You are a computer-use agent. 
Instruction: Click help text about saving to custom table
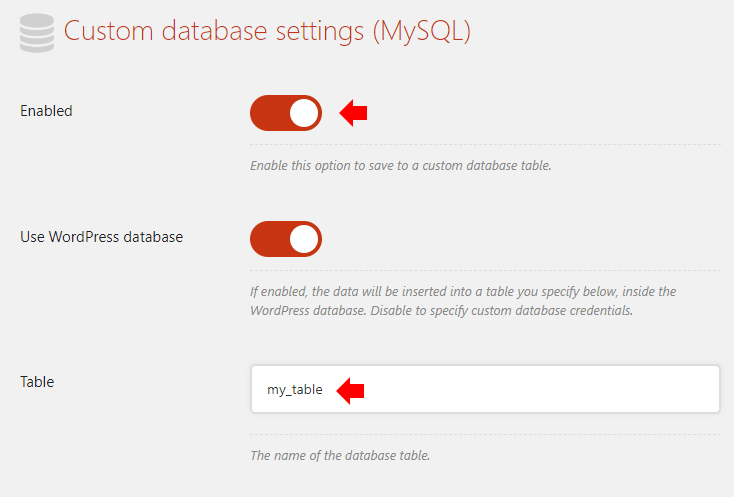pos(400,165)
